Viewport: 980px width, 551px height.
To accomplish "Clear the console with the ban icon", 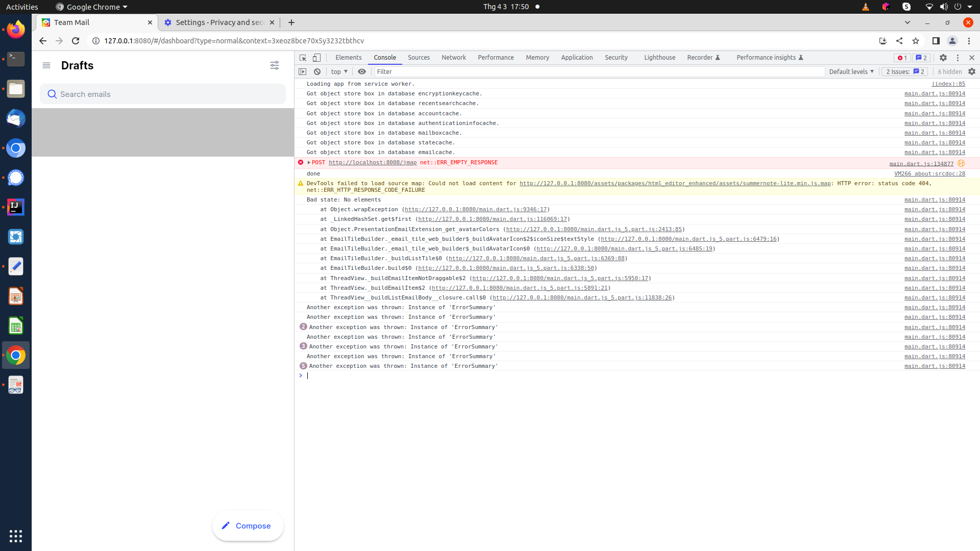I will click(x=317, y=71).
